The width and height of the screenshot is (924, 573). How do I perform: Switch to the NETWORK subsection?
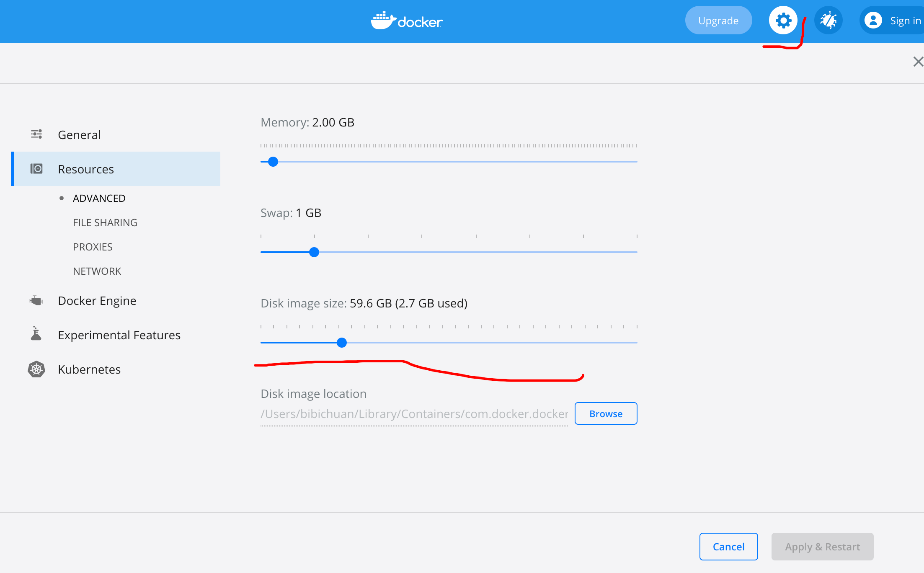(x=97, y=271)
